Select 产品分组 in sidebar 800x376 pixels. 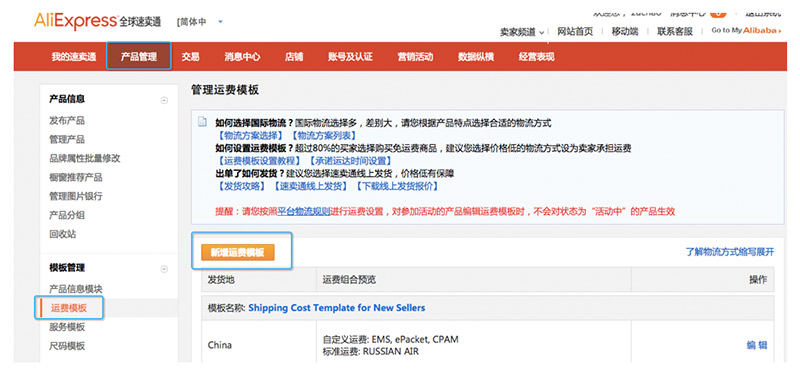(67, 215)
